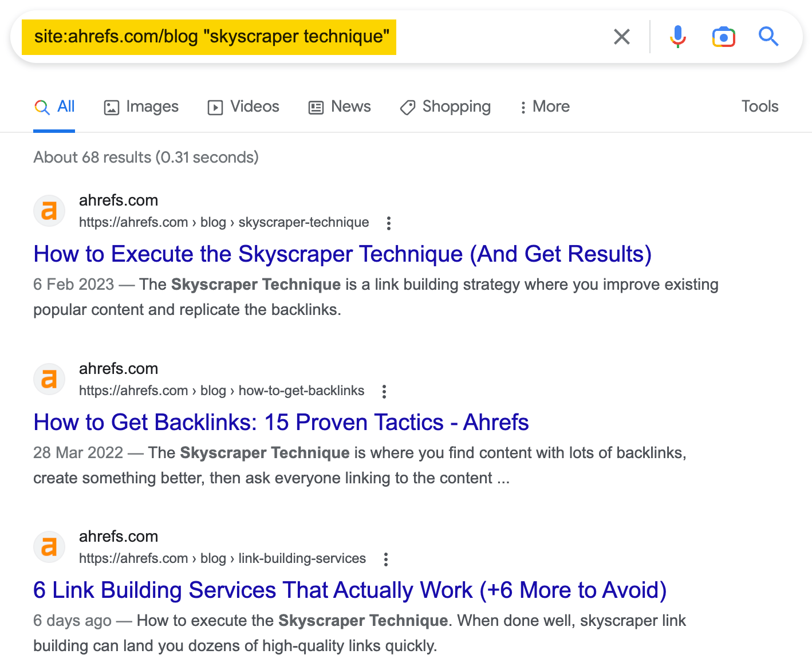Open '6 Link Building Services That Actually Work'

350,590
